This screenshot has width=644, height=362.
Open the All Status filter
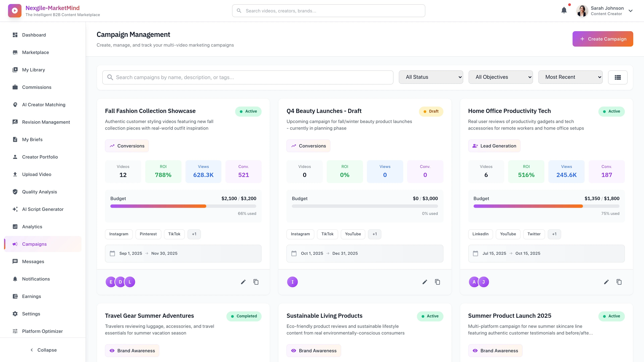(x=431, y=77)
